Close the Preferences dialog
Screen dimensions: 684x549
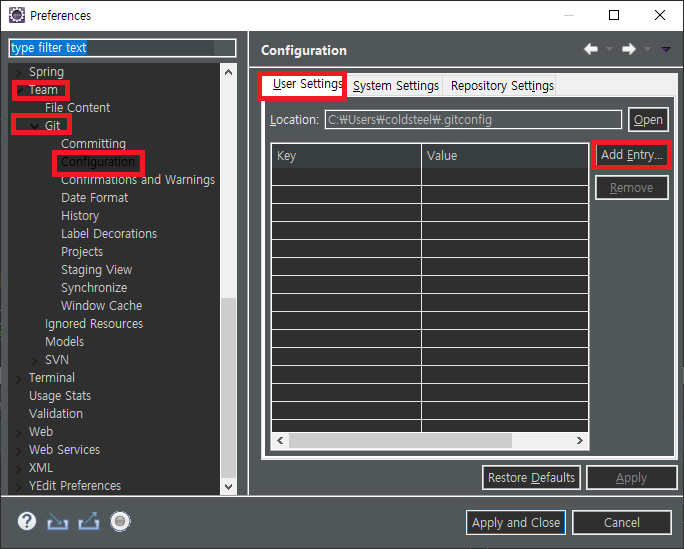click(660, 15)
